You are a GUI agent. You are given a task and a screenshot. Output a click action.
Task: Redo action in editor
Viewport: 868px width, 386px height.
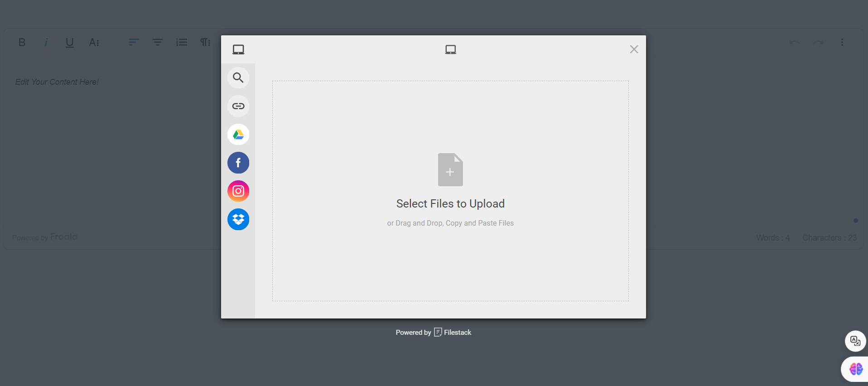click(818, 43)
